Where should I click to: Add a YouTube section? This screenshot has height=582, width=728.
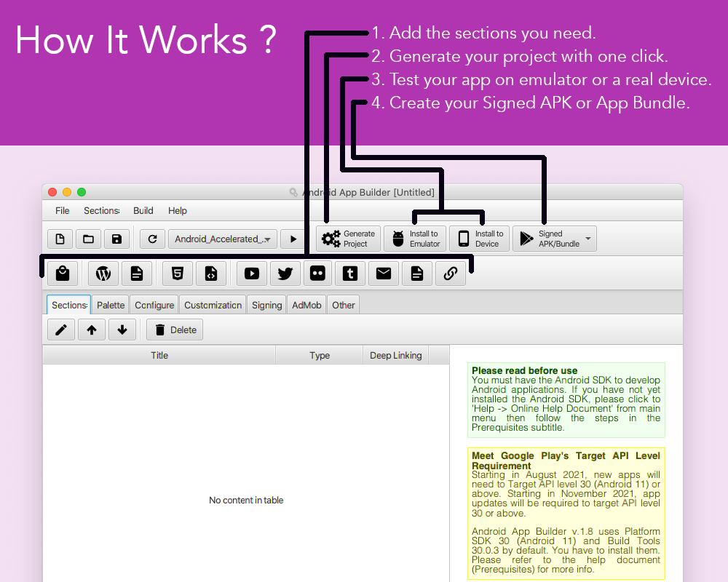coord(252,274)
